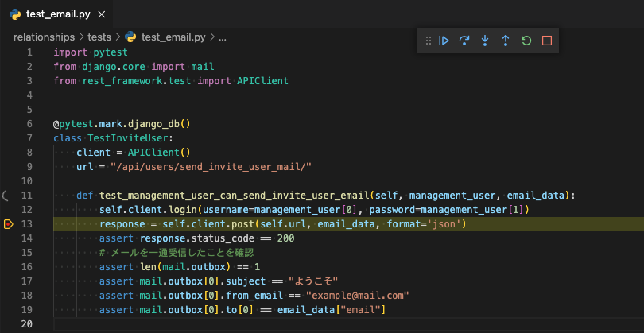644x333 pixels.
Task: Click the format='json' argument
Action: pos(424,224)
